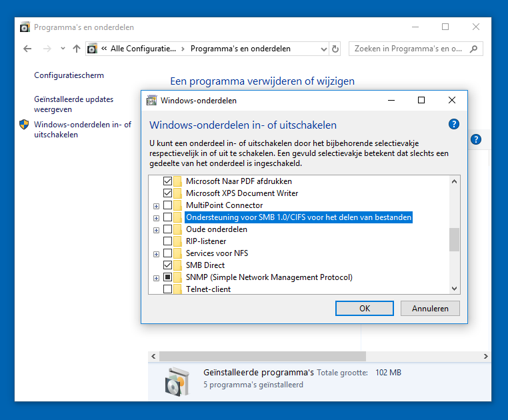Confirm with the OK button

(365, 308)
